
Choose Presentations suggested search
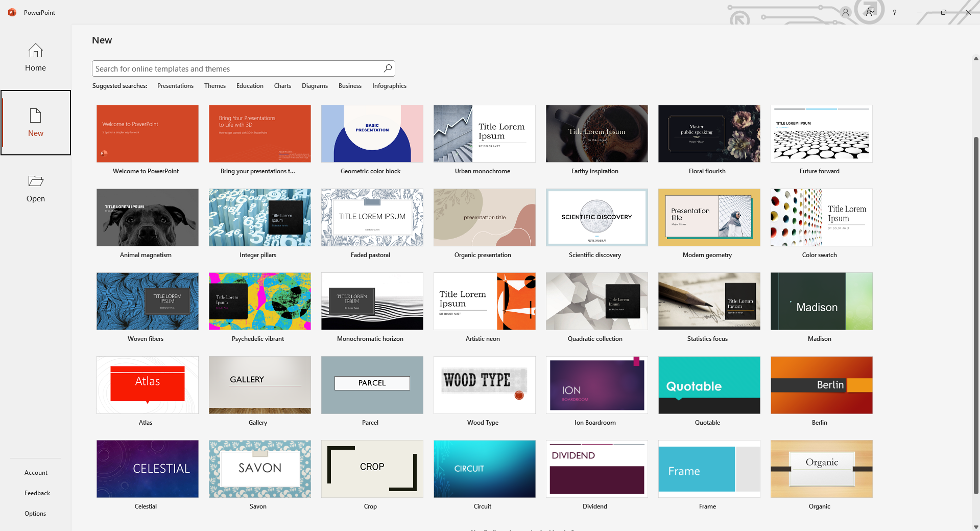click(175, 86)
